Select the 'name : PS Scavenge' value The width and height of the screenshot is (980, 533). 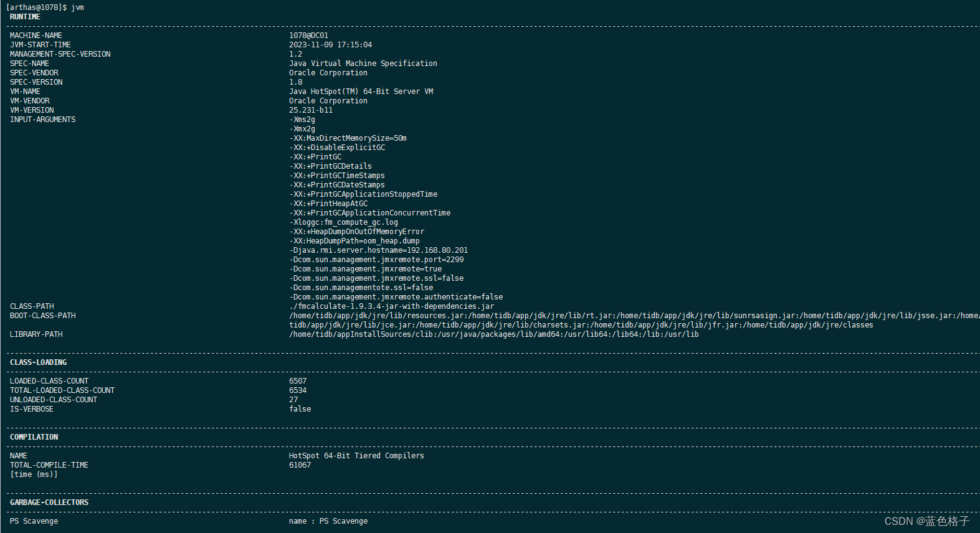328,521
